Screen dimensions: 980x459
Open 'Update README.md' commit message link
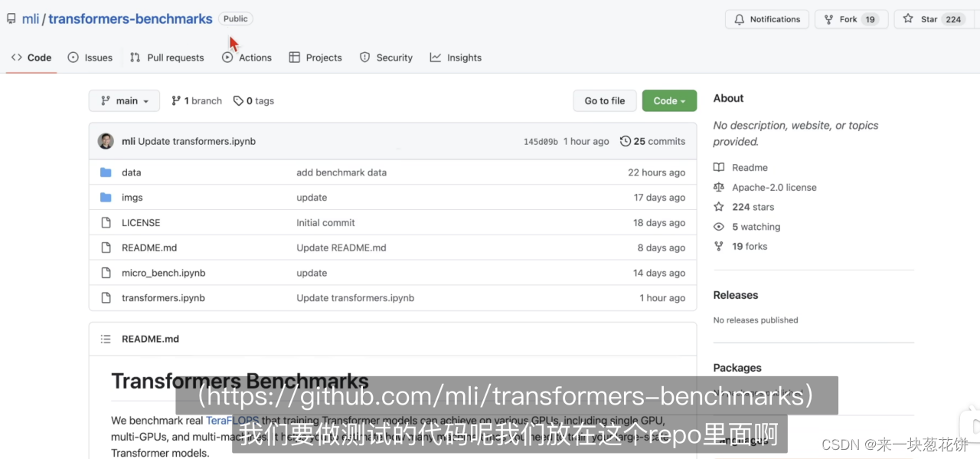click(x=341, y=248)
